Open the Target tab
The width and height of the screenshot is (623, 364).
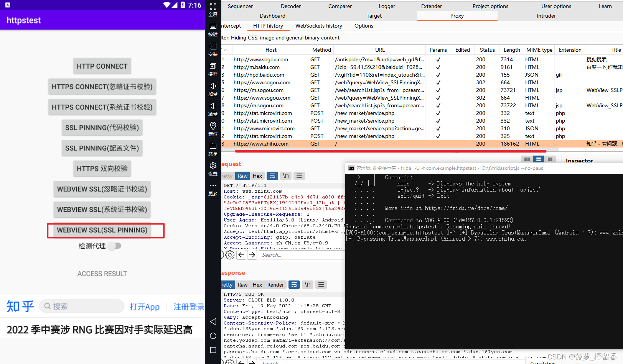374,16
